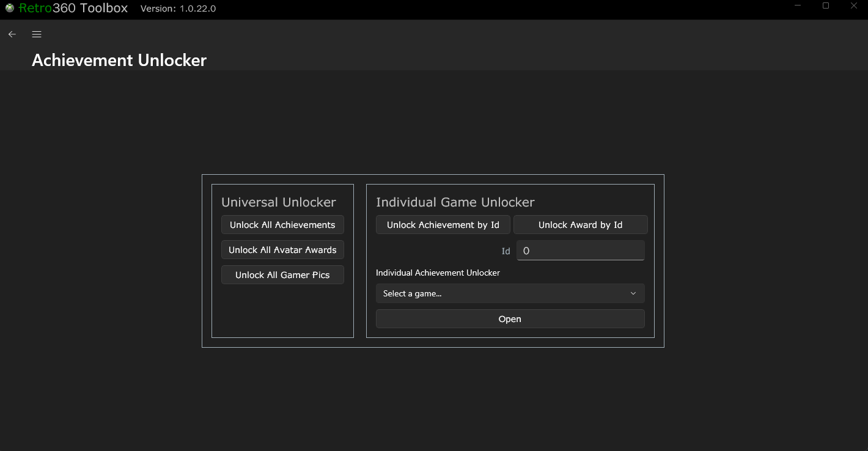
Task: Click the dropdown chevron on the game selector
Action: point(633,293)
